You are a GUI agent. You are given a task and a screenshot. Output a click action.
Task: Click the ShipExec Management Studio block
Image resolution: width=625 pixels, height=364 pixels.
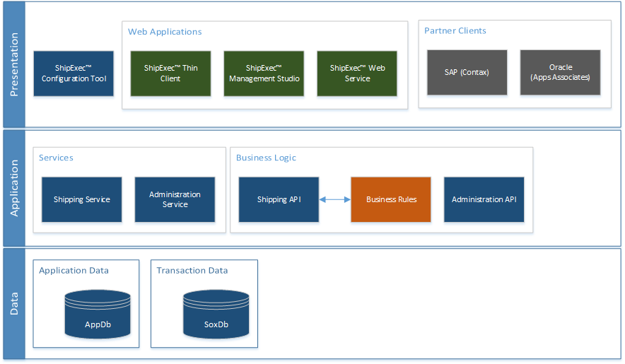pos(264,74)
